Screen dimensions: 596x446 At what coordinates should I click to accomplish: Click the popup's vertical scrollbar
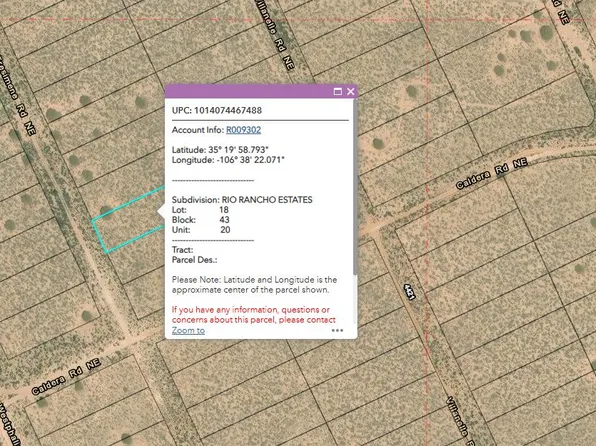355,186
